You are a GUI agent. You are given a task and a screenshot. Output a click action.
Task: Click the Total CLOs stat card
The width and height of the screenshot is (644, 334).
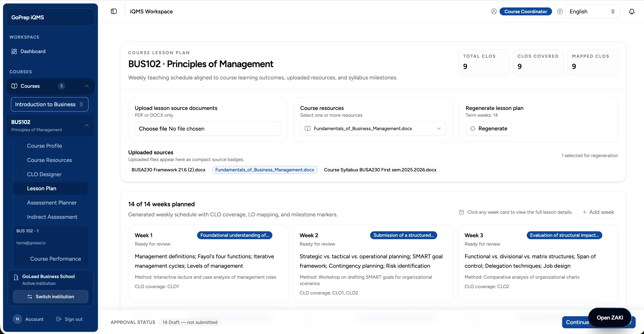484,63
